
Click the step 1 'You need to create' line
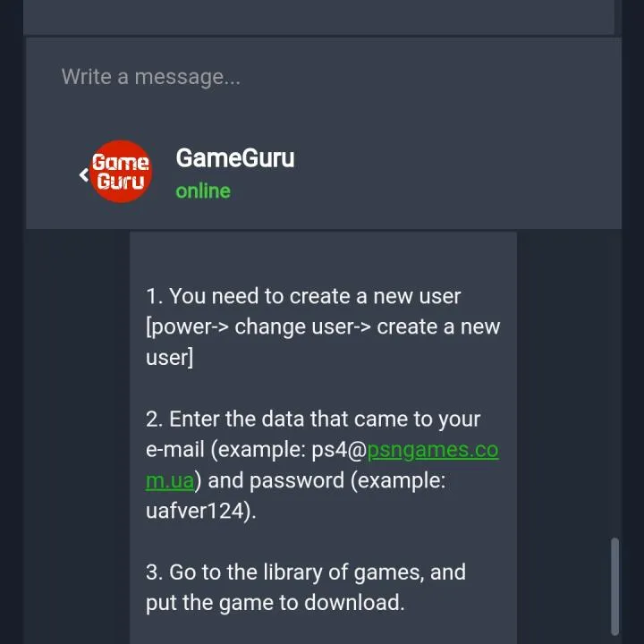pos(303,296)
